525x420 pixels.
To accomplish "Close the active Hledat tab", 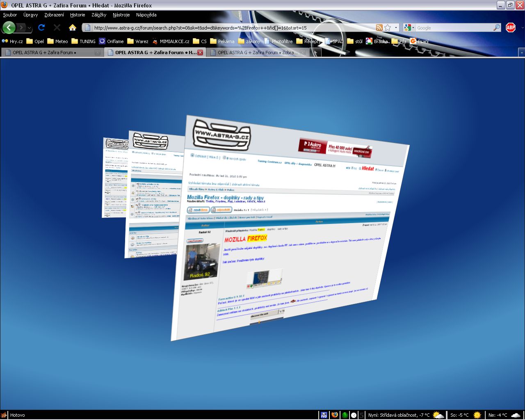I will [x=200, y=52].
